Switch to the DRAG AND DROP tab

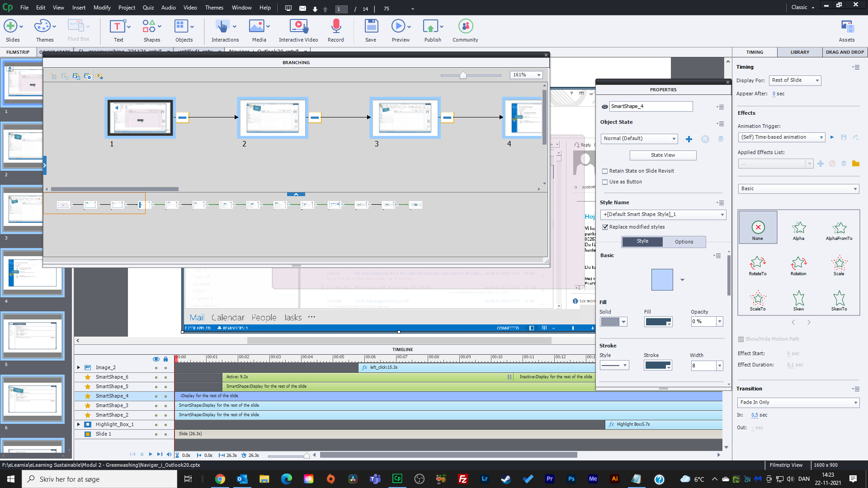pyautogui.click(x=844, y=52)
